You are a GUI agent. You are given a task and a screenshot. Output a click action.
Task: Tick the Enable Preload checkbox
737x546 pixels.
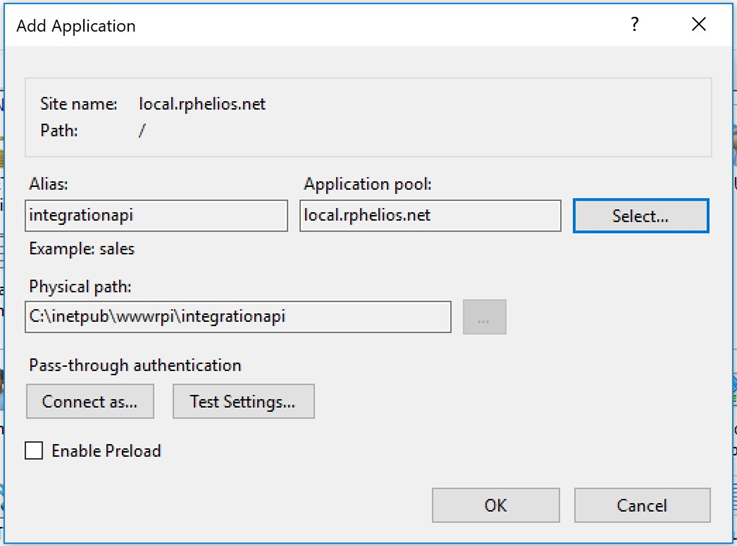tap(35, 451)
